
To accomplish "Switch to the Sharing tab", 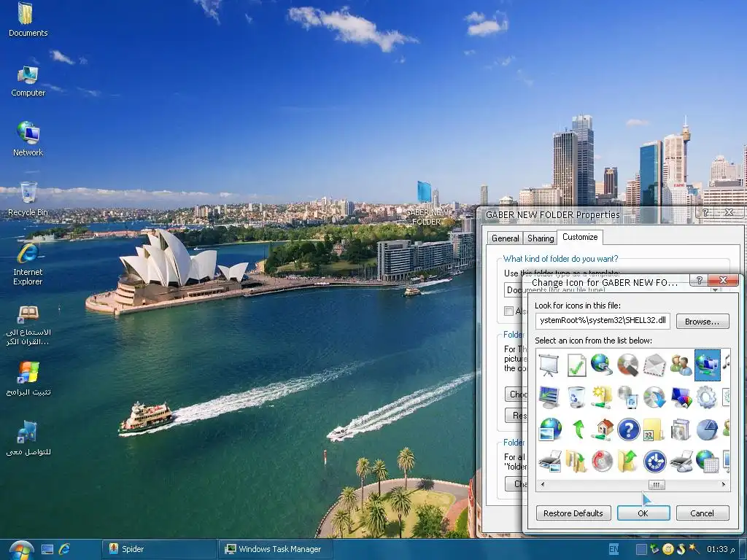I will [x=541, y=238].
